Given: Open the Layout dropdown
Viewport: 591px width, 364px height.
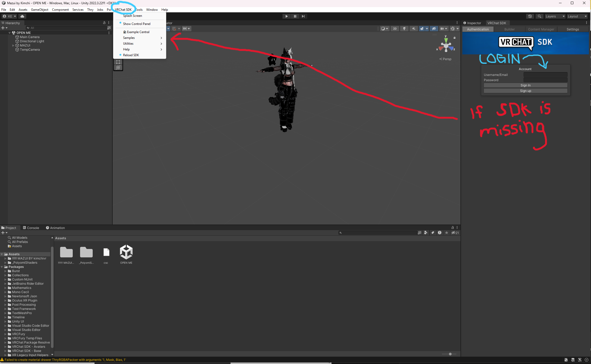Looking at the screenshot, I should [x=577, y=16].
